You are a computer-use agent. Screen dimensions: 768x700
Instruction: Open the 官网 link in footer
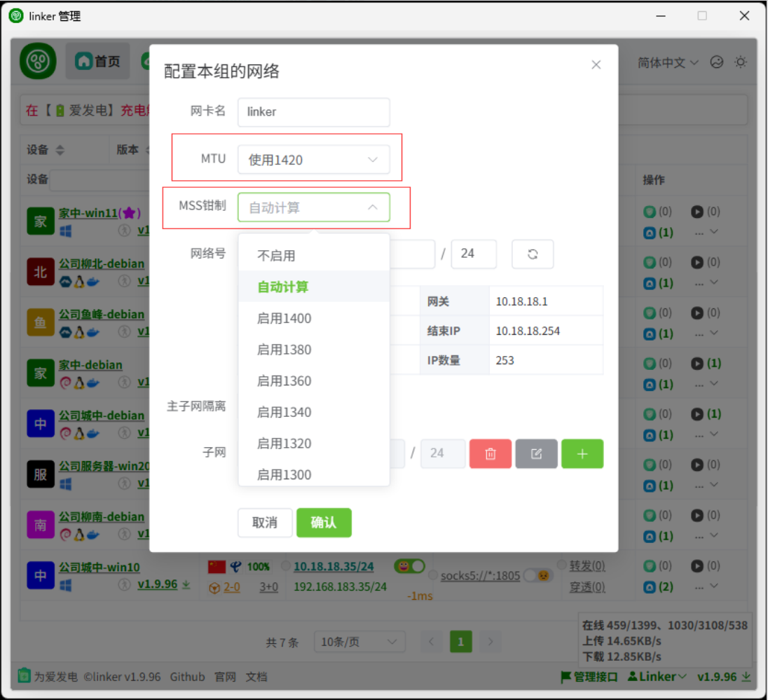[x=225, y=677]
